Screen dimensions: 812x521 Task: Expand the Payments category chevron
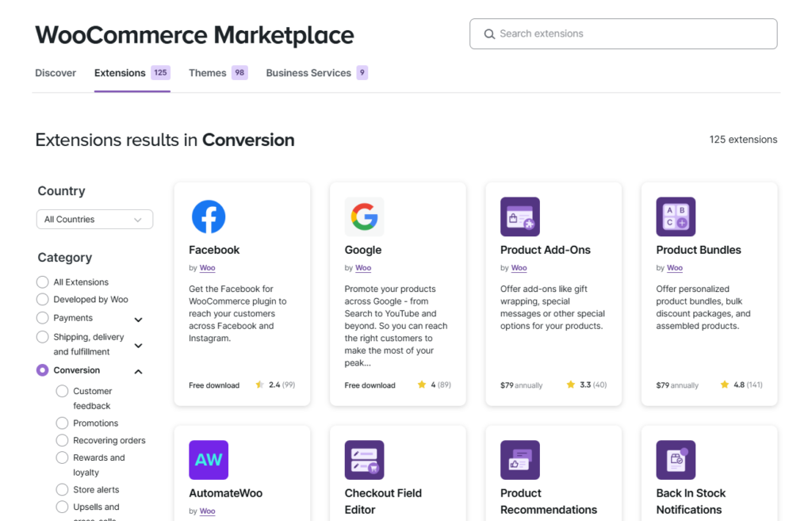[138, 320]
